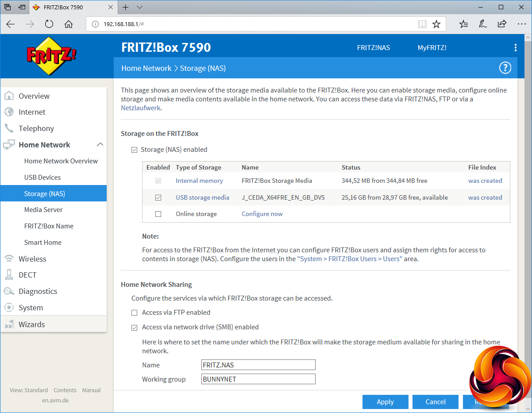Open Media Server in sidebar
Image resolution: width=532 pixels, height=413 pixels.
[43, 210]
